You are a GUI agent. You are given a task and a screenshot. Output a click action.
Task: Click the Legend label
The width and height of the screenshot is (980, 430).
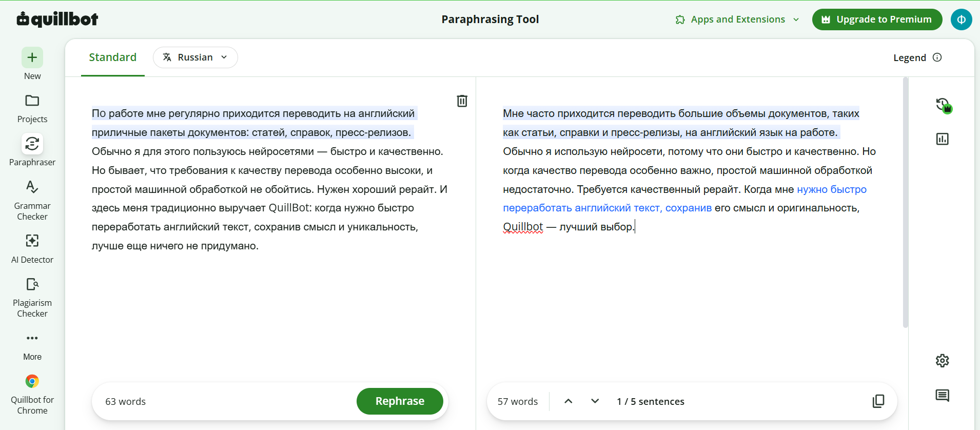910,57
